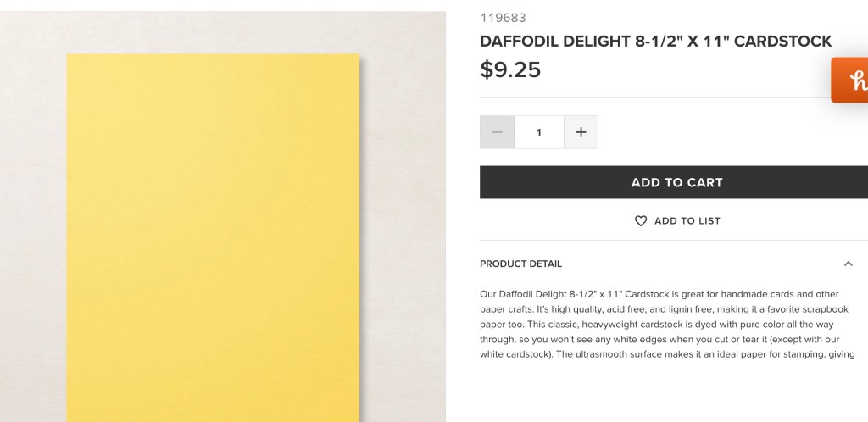Click the $9.25 price
This screenshot has width=868, height=422.
click(x=510, y=69)
